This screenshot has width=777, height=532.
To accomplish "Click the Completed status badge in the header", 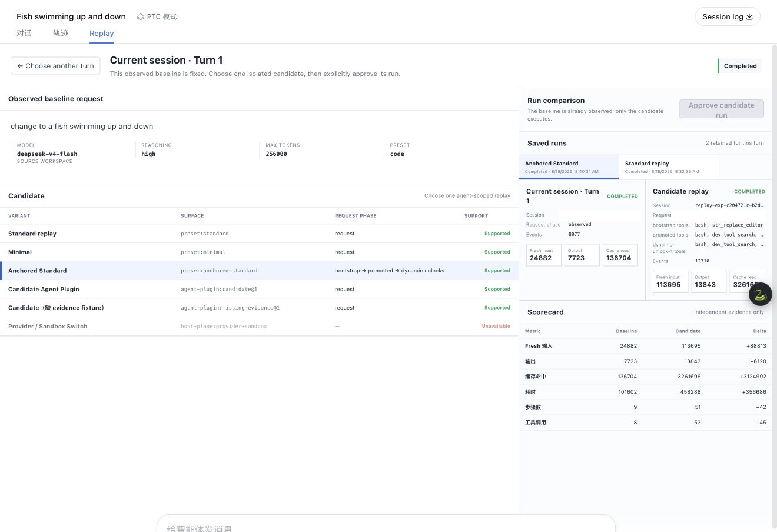I will click(x=739, y=66).
